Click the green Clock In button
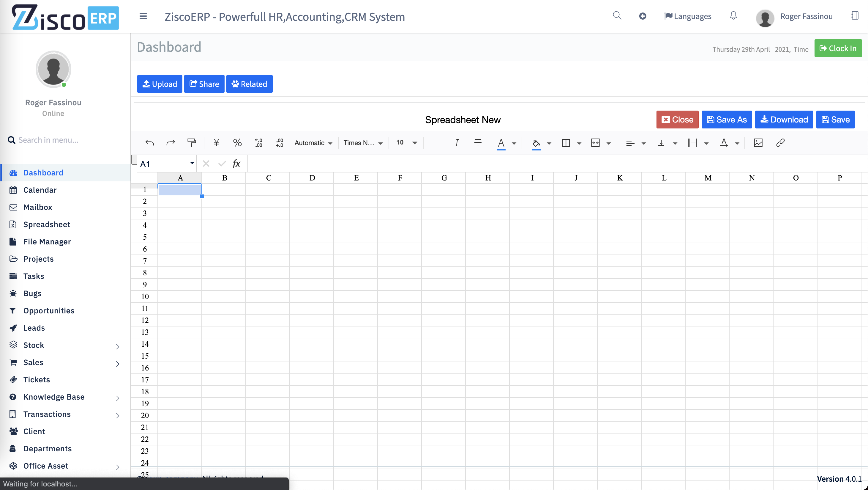The image size is (868, 490). coord(838,48)
